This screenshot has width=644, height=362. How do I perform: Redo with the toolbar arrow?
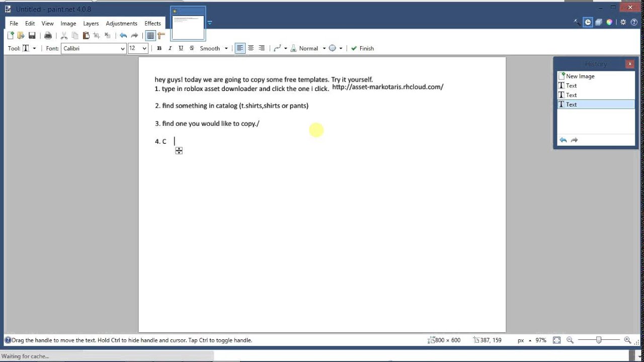tap(134, 35)
